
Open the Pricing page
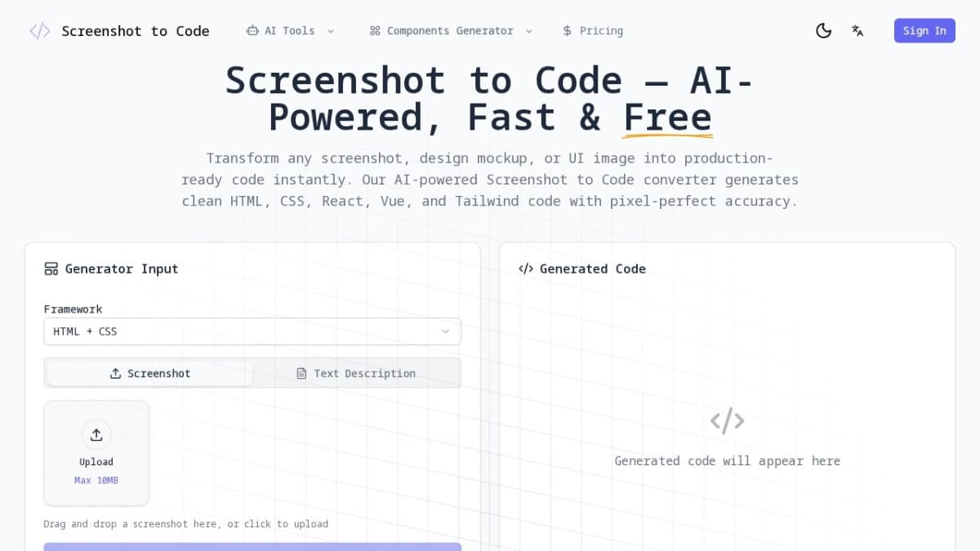tap(593, 30)
